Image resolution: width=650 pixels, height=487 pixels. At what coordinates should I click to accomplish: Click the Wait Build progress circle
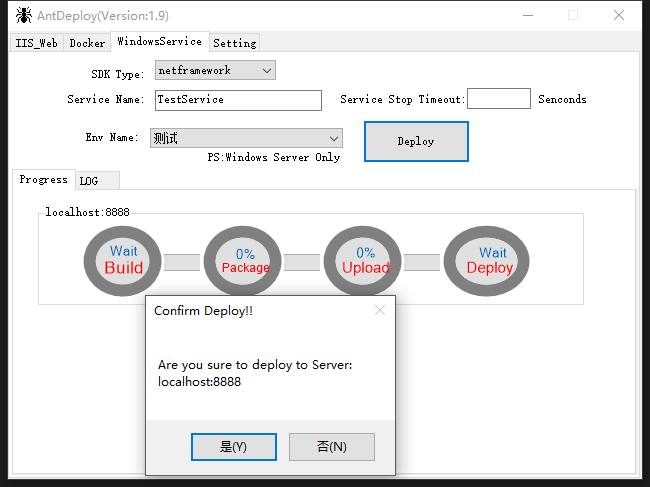123,261
